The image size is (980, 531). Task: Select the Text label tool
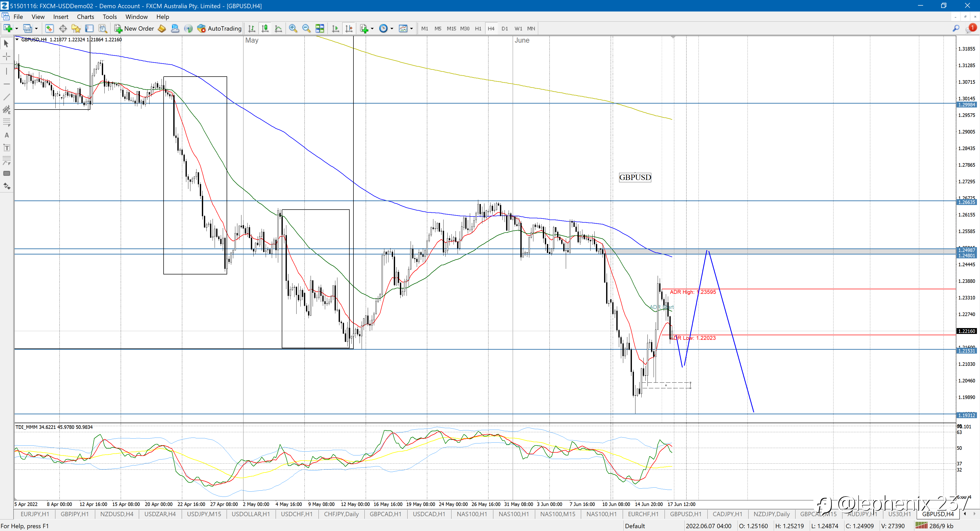click(x=6, y=135)
